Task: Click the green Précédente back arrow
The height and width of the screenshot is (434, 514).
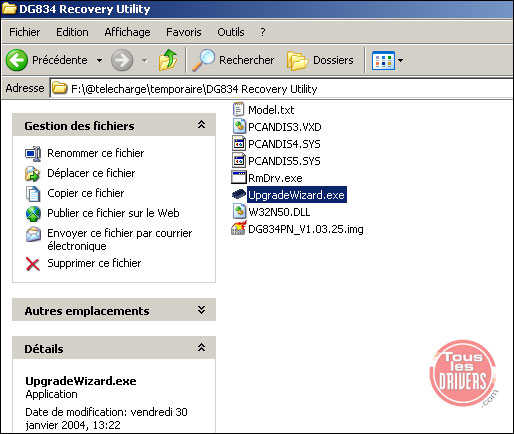Action: tap(16, 60)
